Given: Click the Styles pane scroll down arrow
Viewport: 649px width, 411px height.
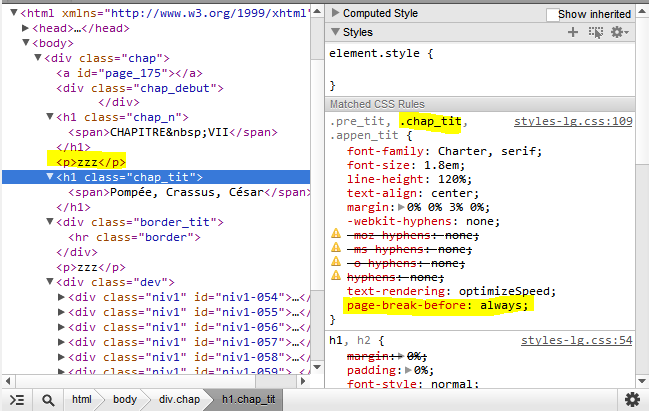Looking at the screenshot, I should (642, 381).
